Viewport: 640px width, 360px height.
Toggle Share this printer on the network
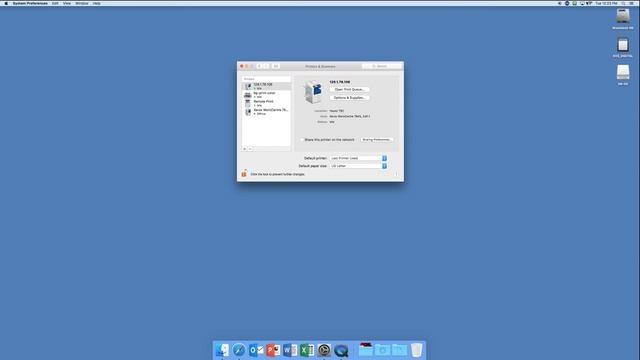302,140
